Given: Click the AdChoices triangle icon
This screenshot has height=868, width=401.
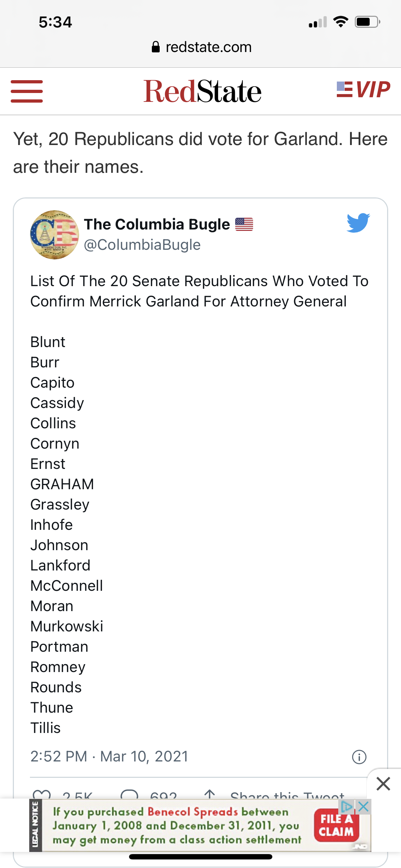Looking at the screenshot, I should 346,806.
